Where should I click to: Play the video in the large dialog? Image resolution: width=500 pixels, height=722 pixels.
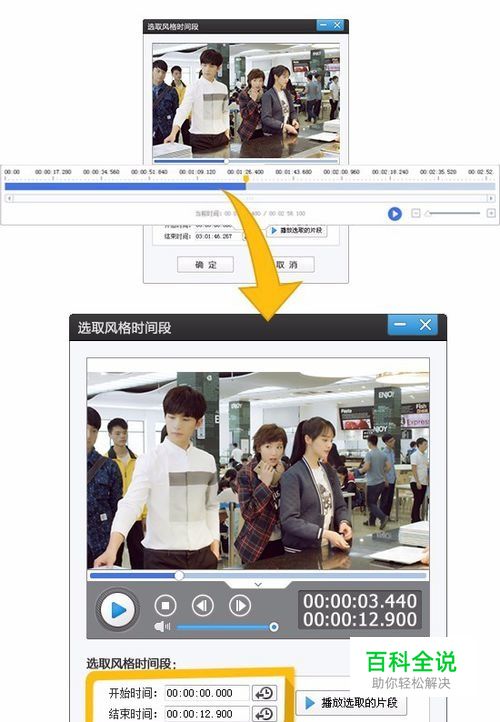click(117, 610)
